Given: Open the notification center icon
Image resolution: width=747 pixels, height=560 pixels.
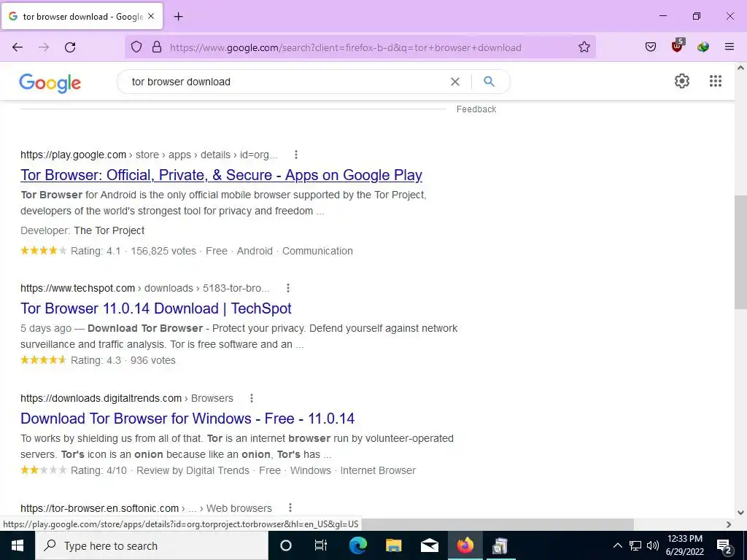Looking at the screenshot, I should tap(724, 546).
